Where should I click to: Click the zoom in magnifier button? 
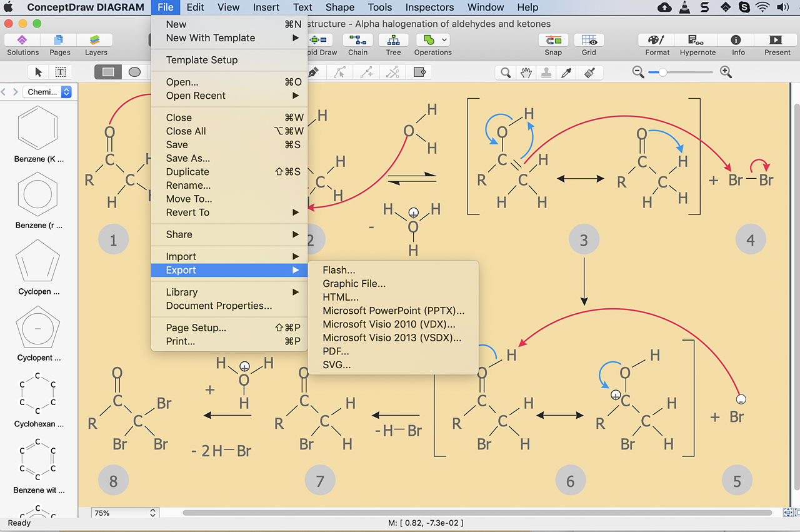coord(726,73)
